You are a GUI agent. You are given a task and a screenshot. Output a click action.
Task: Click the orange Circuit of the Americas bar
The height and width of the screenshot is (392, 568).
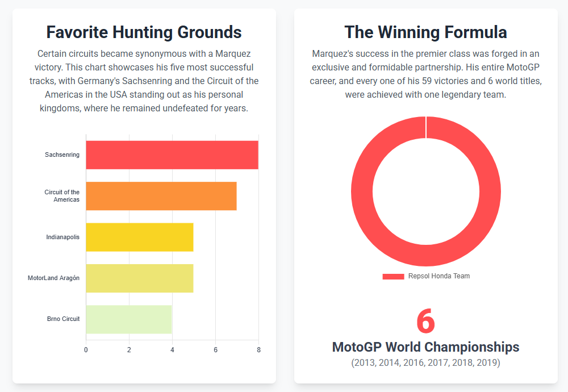pos(161,196)
